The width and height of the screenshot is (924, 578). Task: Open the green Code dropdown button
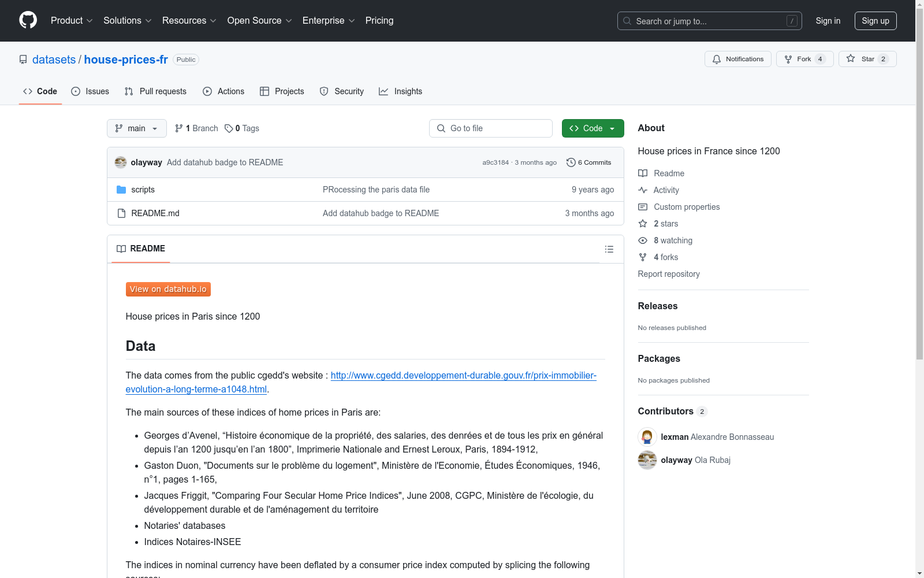pos(593,128)
